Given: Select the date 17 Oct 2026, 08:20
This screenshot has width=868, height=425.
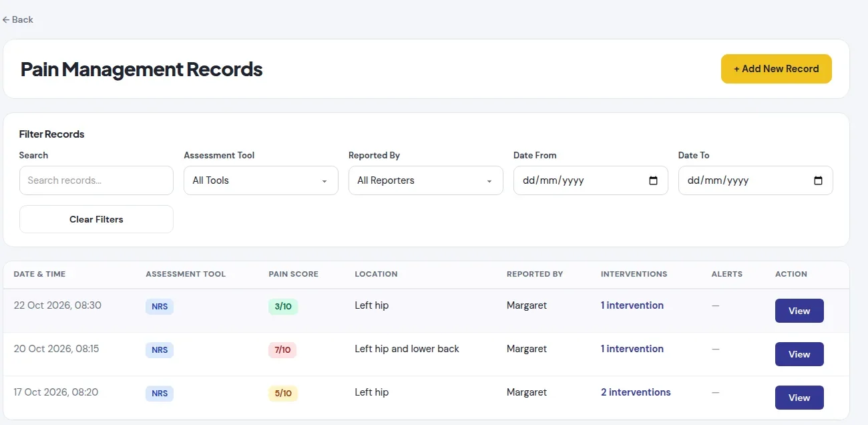Looking at the screenshot, I should point(56,392).
